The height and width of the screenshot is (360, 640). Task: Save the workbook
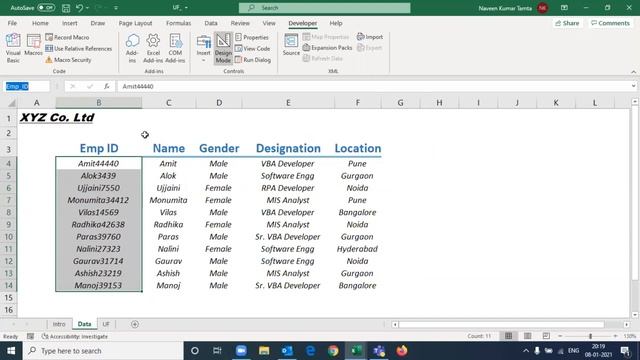coord(66,8)
